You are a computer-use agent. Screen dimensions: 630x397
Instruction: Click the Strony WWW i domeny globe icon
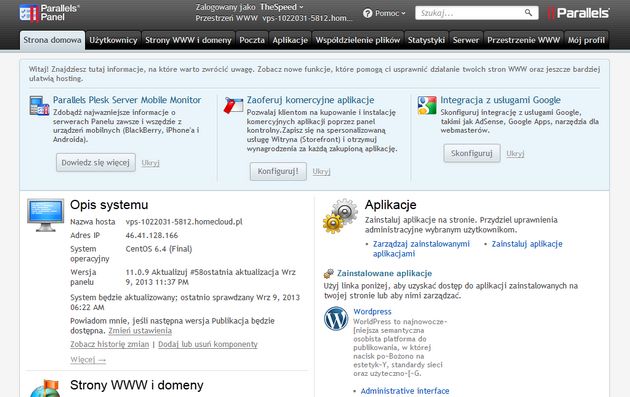click(x=45, y=388)
